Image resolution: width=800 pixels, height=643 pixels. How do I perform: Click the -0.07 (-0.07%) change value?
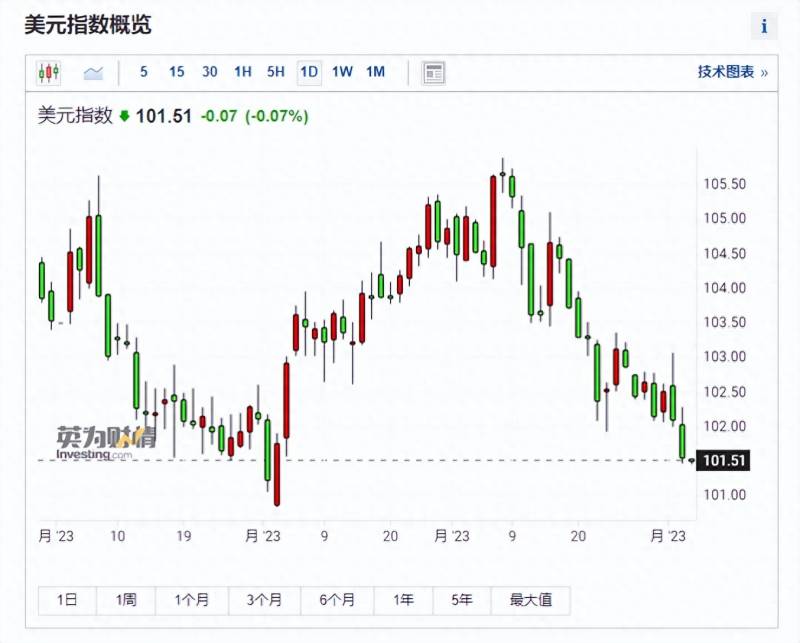tap(255, 116)
